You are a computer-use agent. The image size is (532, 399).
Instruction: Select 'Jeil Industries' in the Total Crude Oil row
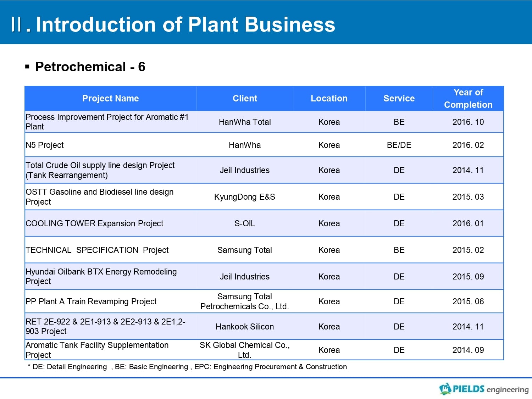pos(245,170)
